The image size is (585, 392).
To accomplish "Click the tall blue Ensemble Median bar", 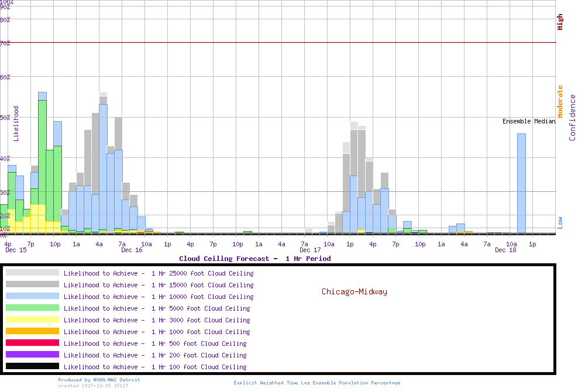I will [521, 183].
